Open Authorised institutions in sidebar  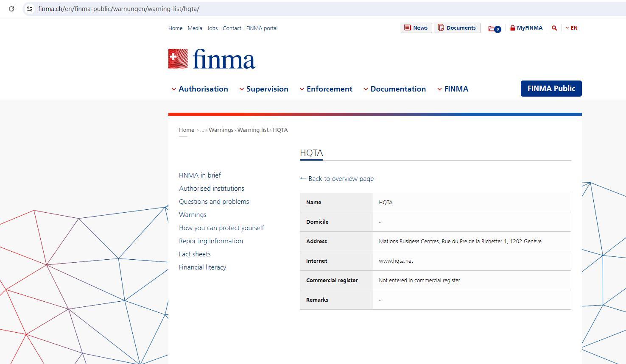[211, 189]
